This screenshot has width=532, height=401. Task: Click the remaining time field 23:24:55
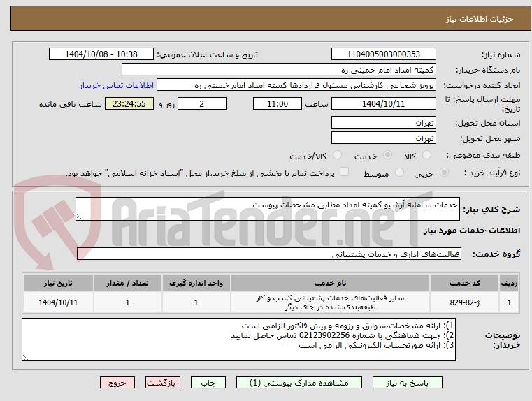[129, 103]
